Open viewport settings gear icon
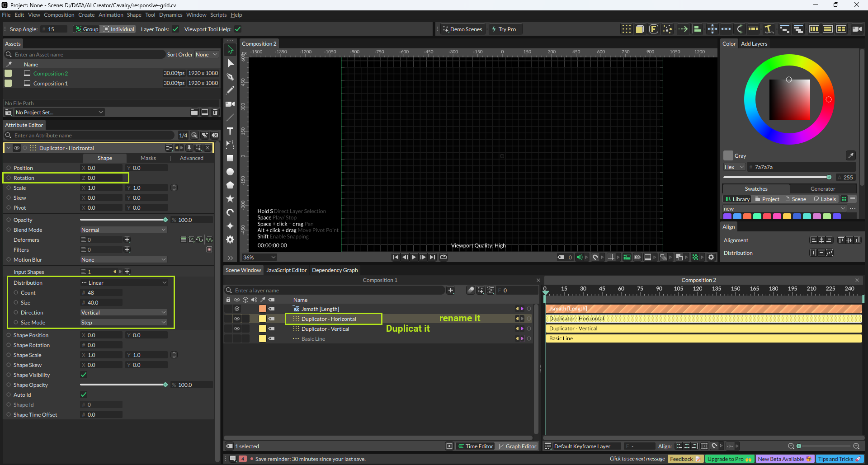The width and height of the screenshot is (868, 465). pyautogui.click(x=711, y=257)
